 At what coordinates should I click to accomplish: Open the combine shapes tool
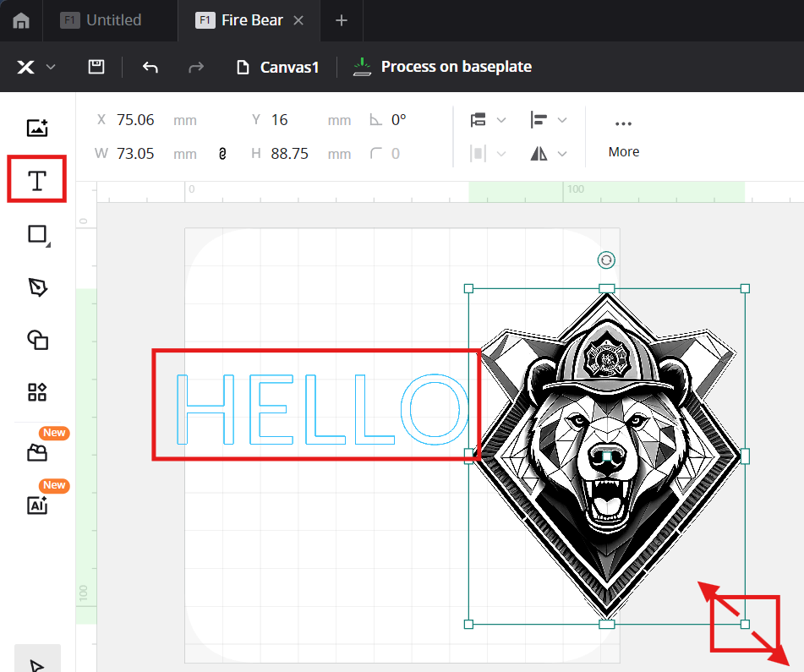click(37, 340)
